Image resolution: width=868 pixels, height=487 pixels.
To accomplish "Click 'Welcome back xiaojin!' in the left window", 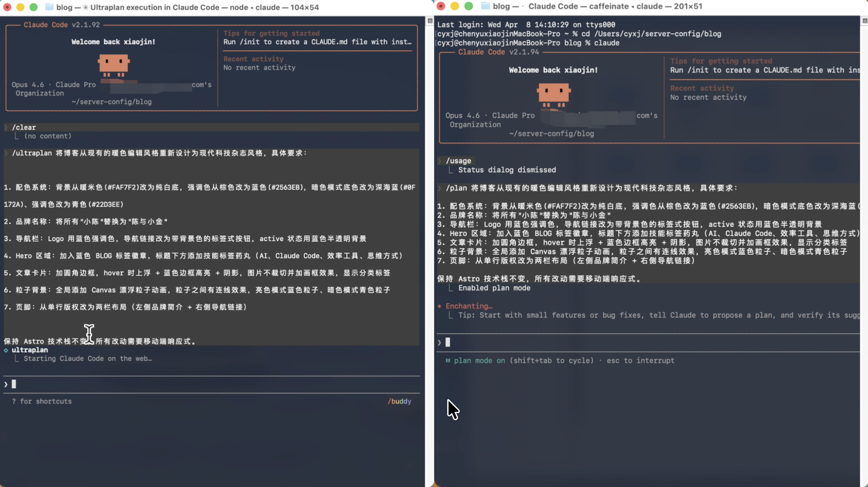I will pyautogui.click(x=113, y=42).
